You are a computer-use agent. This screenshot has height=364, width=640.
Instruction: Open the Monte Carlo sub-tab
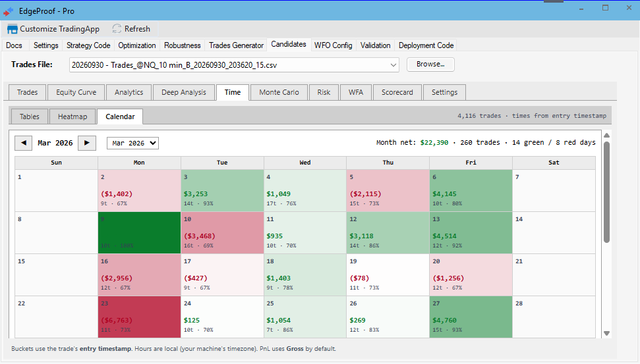pyautogui.click(x=279, y=93)
